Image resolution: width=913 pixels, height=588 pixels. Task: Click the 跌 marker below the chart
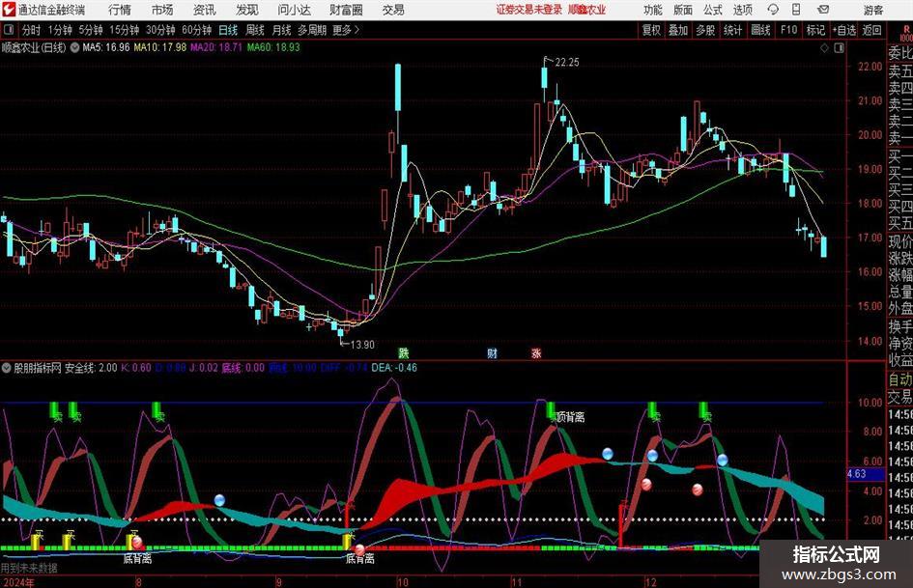(403, 352)
